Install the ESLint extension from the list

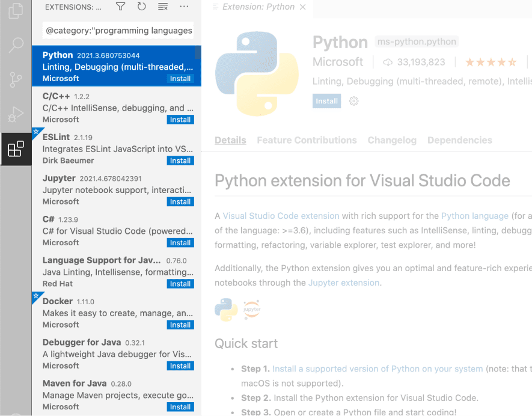pos(180,161)
